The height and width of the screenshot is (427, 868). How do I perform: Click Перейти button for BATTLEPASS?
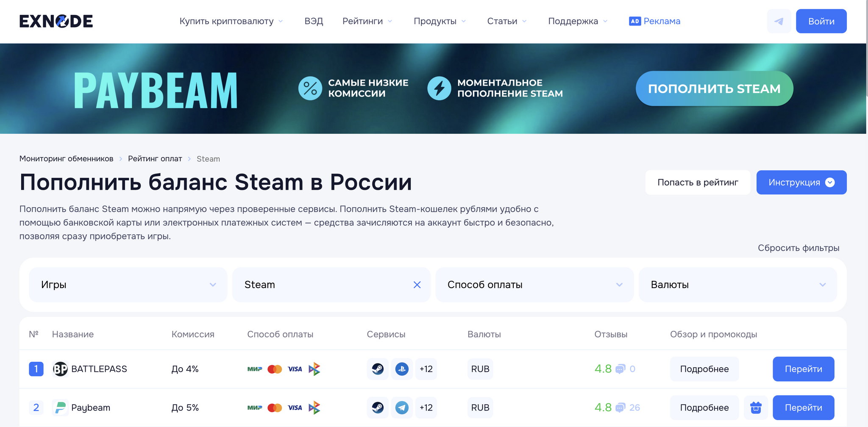coord(803,369)
